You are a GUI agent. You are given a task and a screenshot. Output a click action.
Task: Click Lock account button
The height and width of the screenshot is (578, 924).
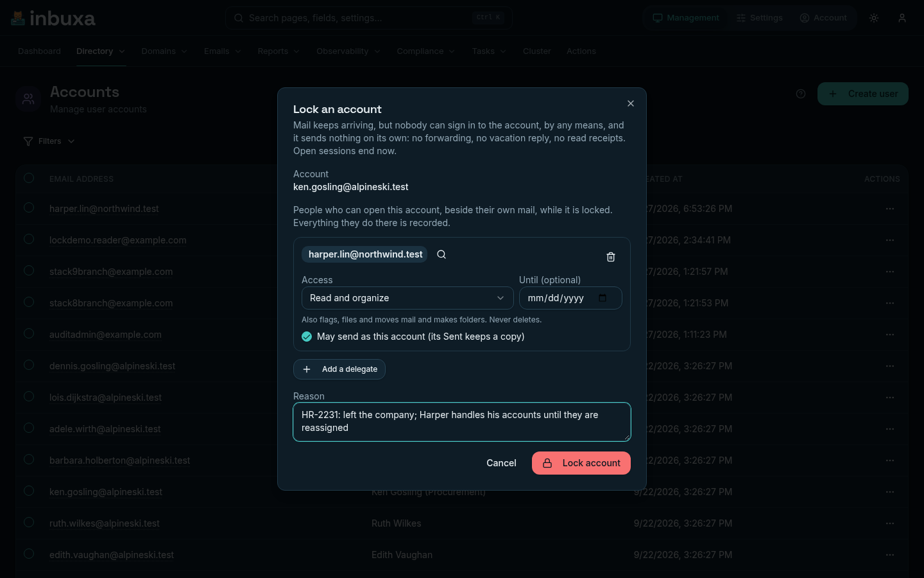[581, 463]
